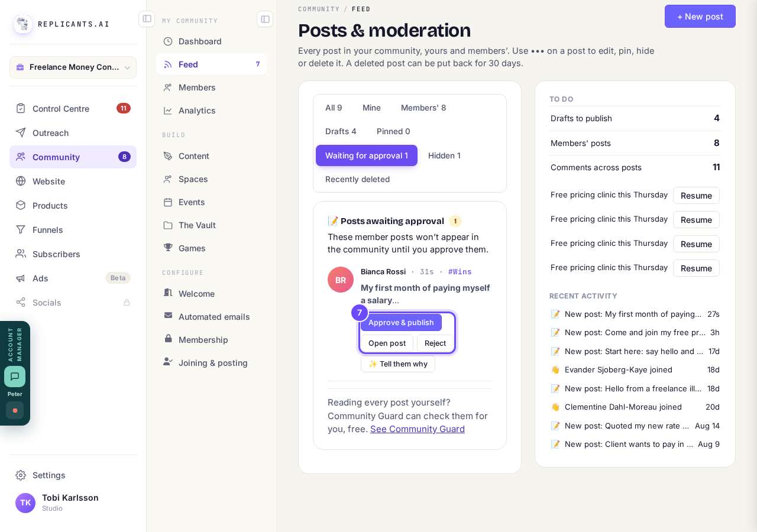Click The Vault folder icon
The image size is (757, 532).
(x=168, y=225)
